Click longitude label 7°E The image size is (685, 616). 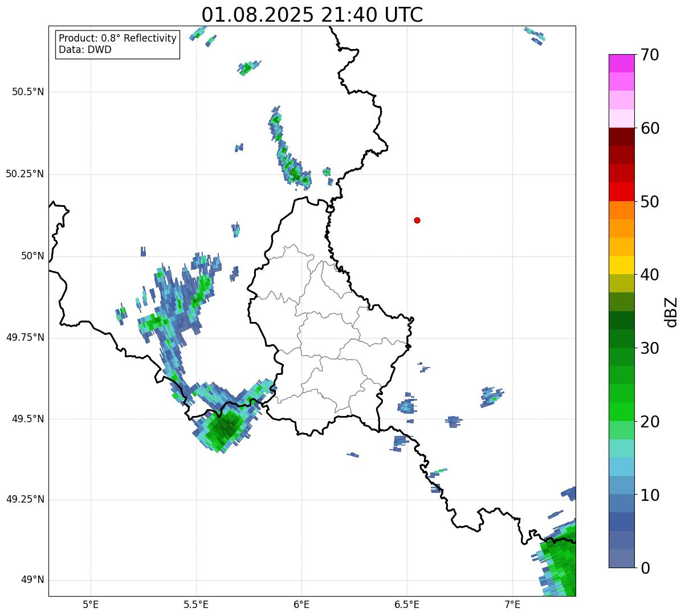click(512, 604)
